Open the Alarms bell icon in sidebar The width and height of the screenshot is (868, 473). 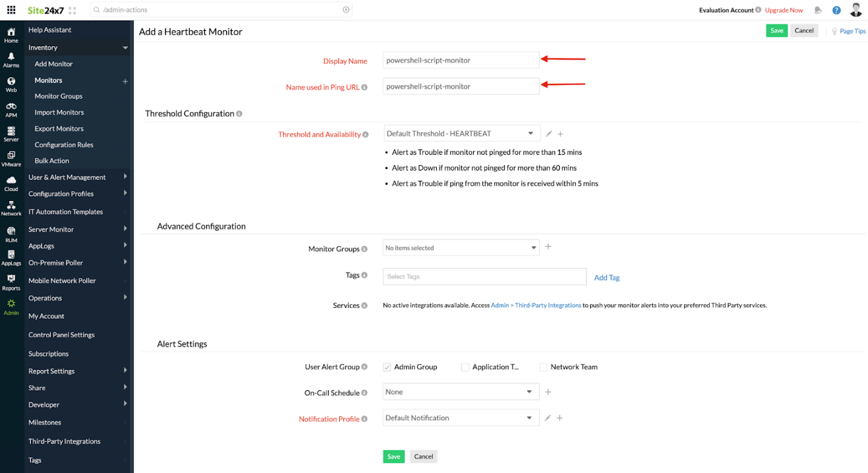click(x=11, y=60)
